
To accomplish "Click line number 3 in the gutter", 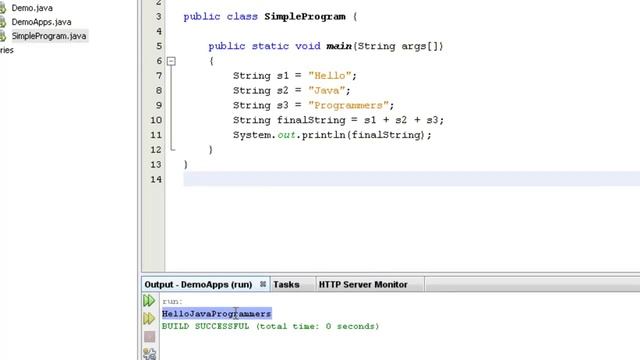I will point(159,16).
